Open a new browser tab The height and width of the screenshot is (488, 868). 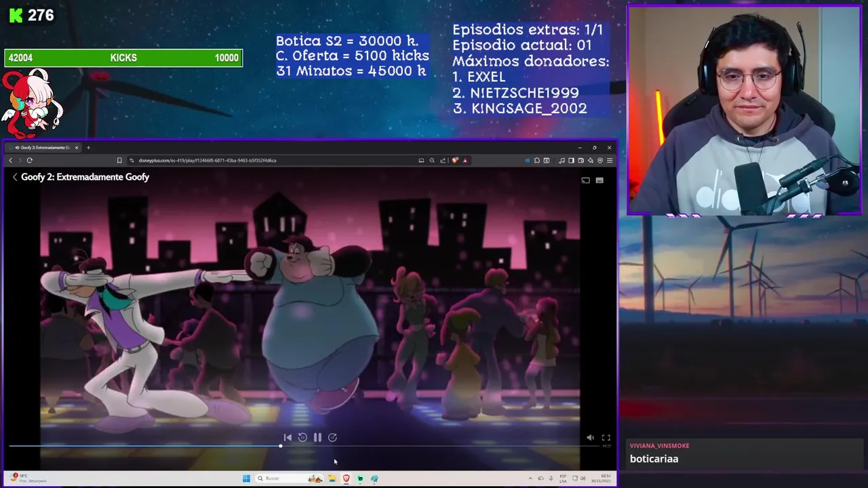click(88, 148)
